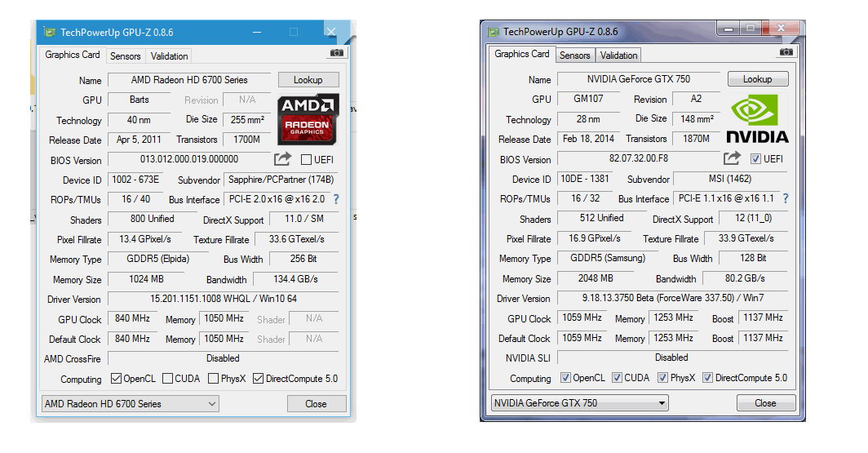Click Release Date value Feb 18, 2014
This screenshot has height=453, width=868.
[588, 139]
